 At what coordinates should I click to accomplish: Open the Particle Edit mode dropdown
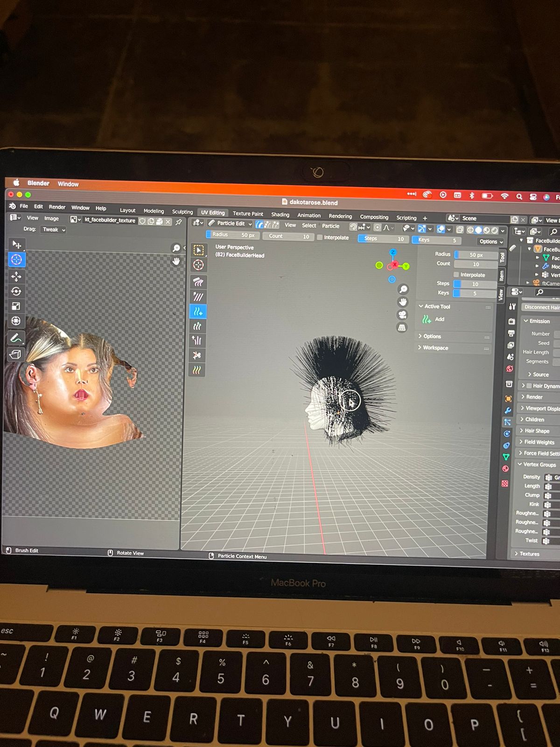(x=230, y=224)
